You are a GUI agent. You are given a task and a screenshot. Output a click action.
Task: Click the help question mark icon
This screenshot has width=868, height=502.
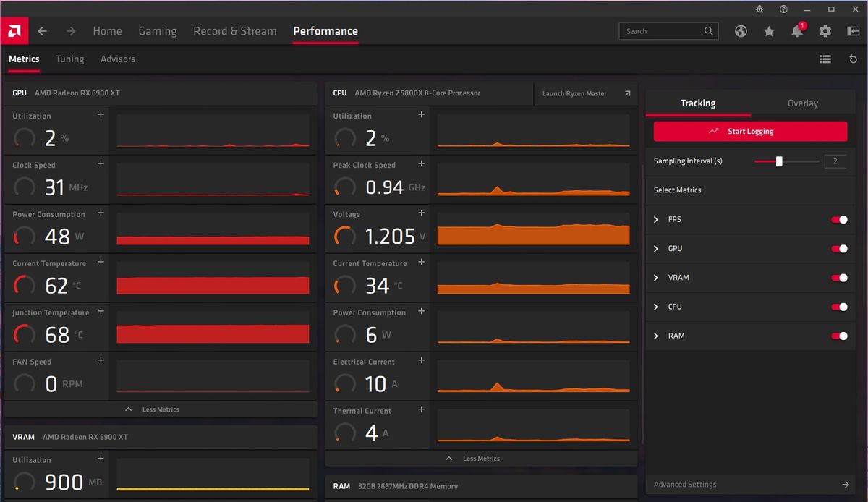(x=782, y=9)
